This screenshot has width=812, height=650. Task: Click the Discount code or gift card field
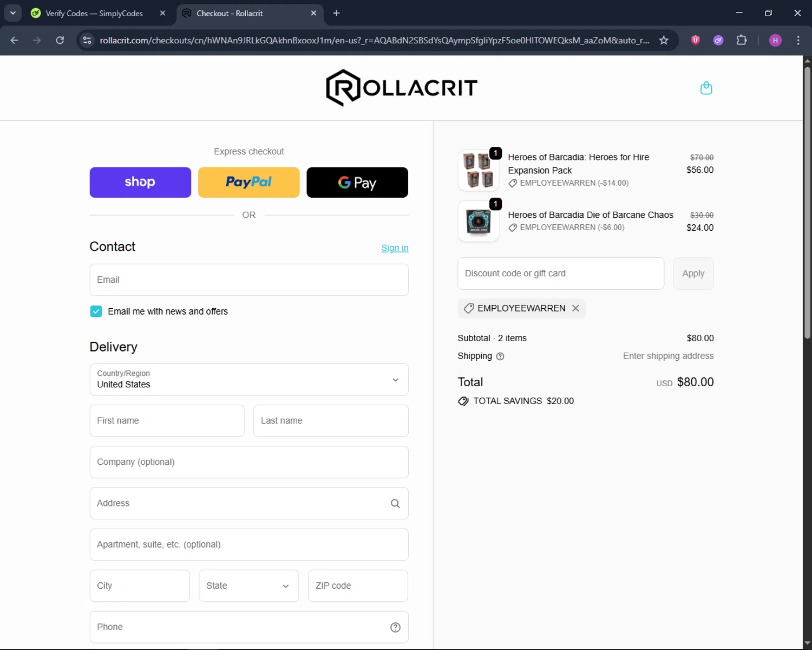[561, 274]
